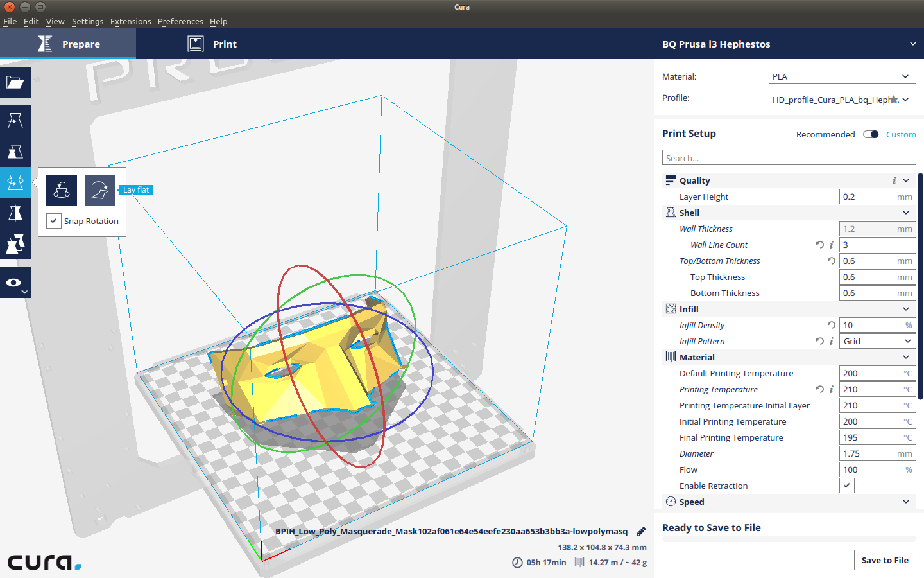The image size is (924, 578).
Task: Select the Move tool in left toolbar
Action: [15, 121]
